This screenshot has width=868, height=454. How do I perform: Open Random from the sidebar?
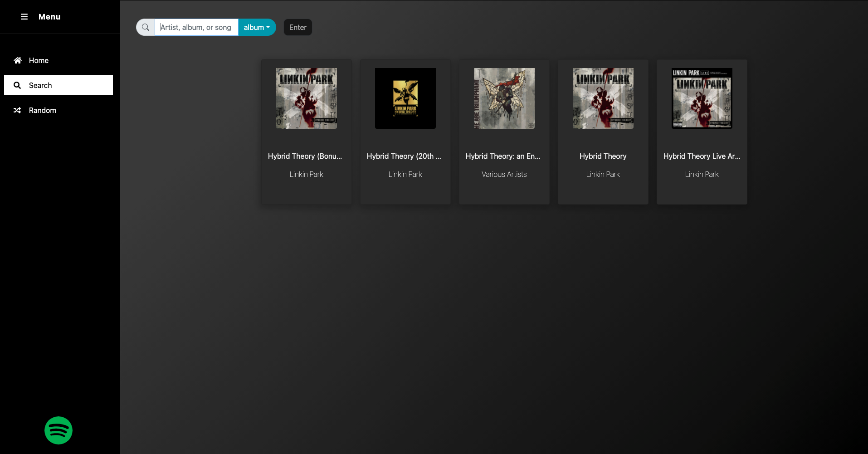pos(59,110)
